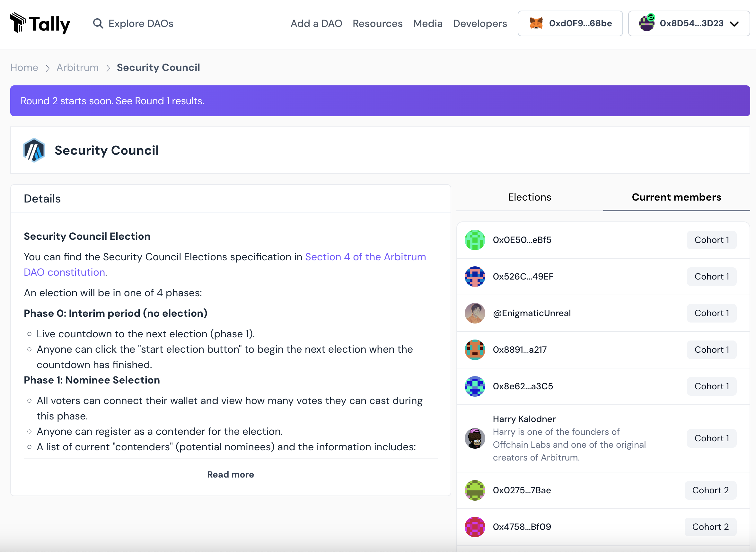
Task: Go to Home in the breadcrumb
Action: click(x=24, y=67)
